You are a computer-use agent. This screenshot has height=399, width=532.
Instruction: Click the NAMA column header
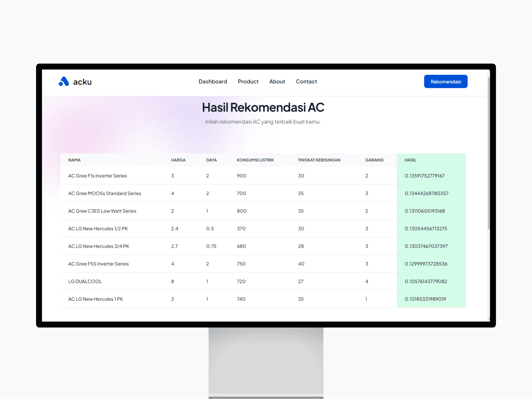tap(74, 160)
